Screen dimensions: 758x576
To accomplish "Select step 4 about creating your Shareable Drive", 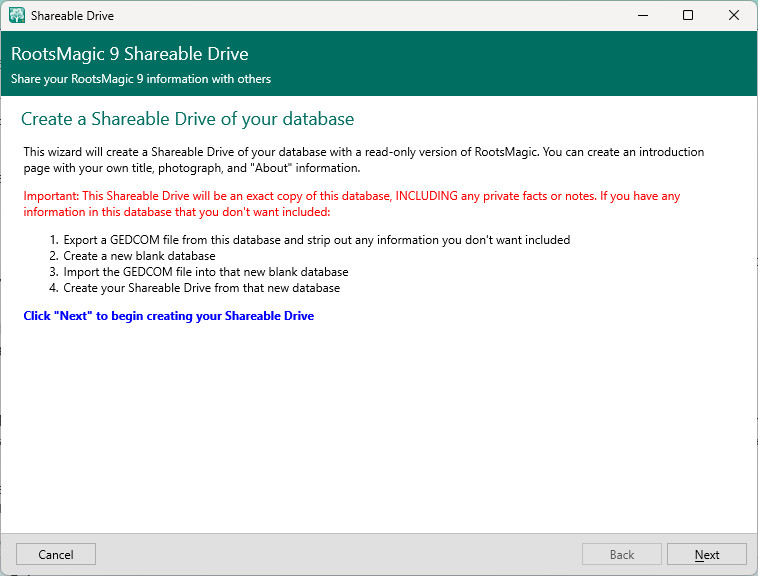I will point(201,288).
